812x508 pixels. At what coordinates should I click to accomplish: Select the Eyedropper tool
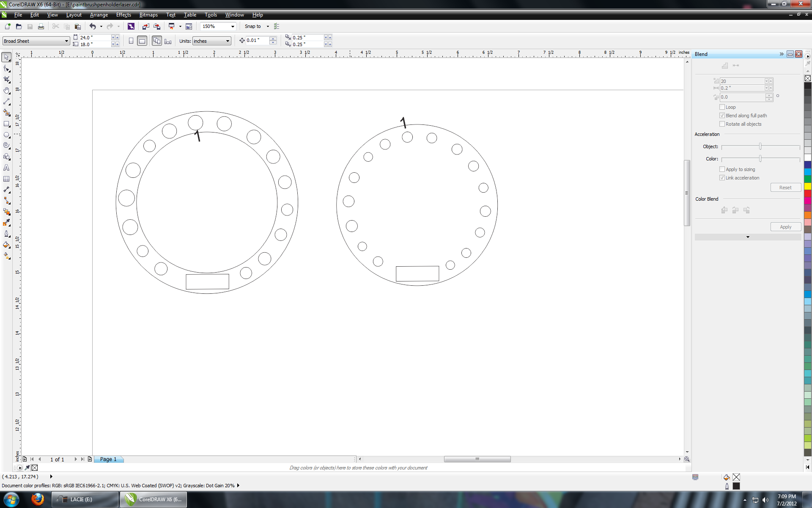pyautogui.click(x=6, y=223)
